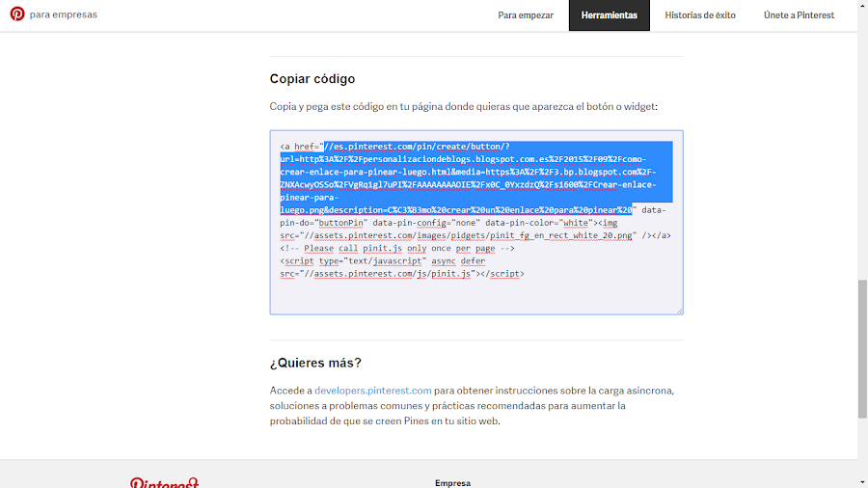Screen dimensions: 868x488
Task: Select the Herramientas tab
Action: (609, 14)
